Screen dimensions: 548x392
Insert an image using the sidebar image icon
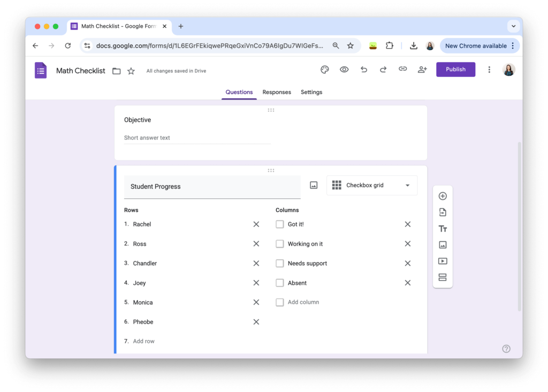pos(443,244)
